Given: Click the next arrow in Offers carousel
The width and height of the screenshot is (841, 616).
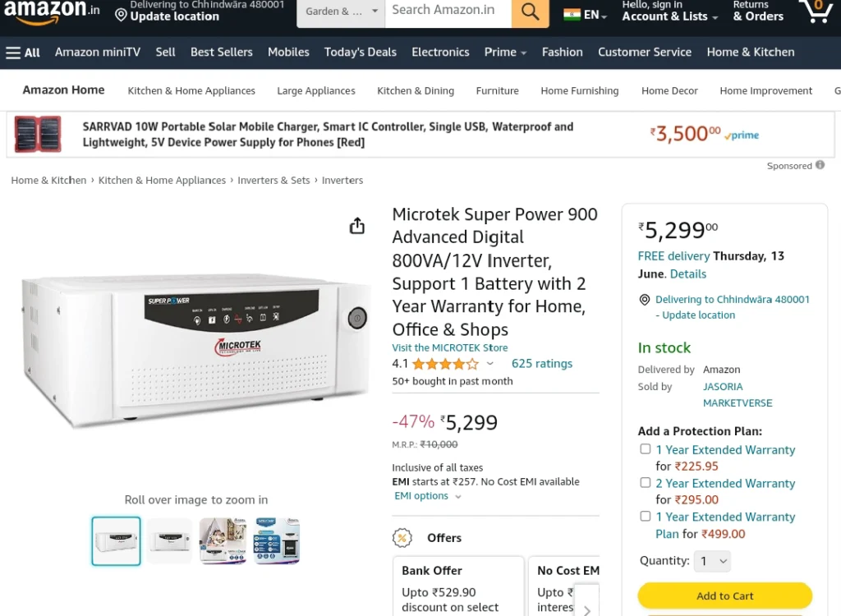Looking at the screenshot, I should tap(587, 609).
